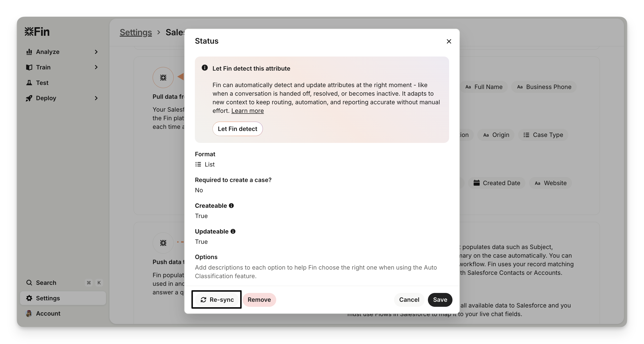Click the Updateable info icon
The image size is (644, 344).
click(x=233, y=231)
